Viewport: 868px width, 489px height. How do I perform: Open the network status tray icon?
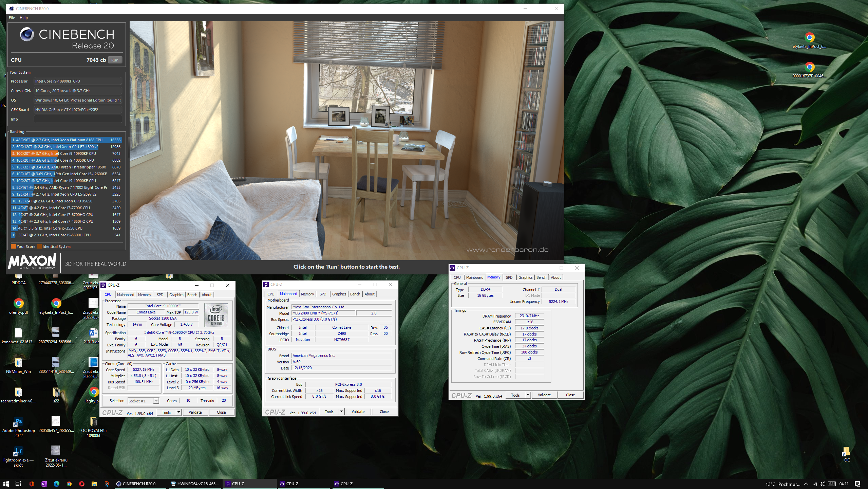coord(814,484)
